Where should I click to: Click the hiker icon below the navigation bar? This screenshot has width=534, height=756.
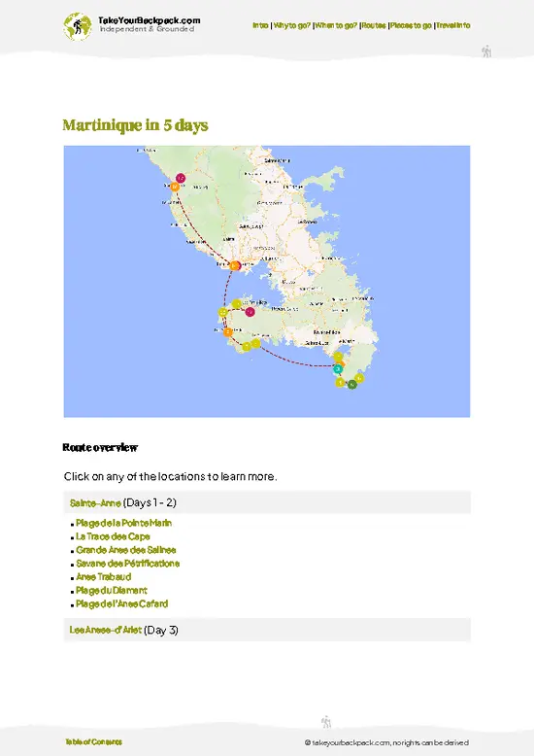486,52
